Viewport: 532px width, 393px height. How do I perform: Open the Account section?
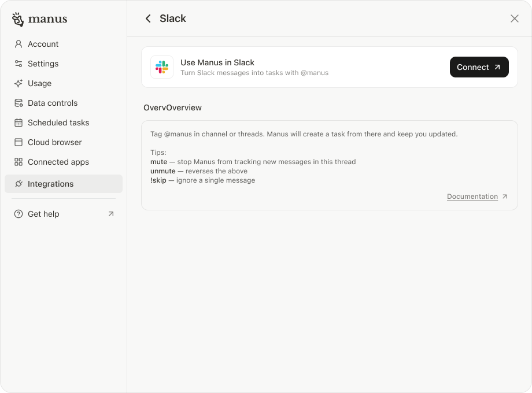[x=64, y=44]
